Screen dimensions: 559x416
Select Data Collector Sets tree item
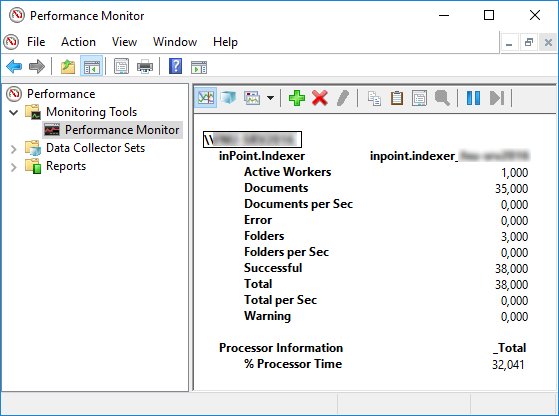[x=96, y=148]
